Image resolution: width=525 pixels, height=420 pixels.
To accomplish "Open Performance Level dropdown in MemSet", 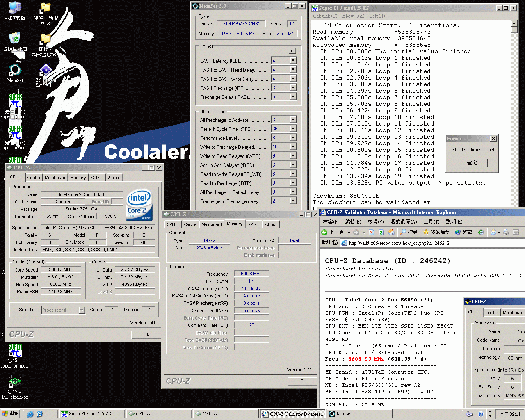I will 293,138.
